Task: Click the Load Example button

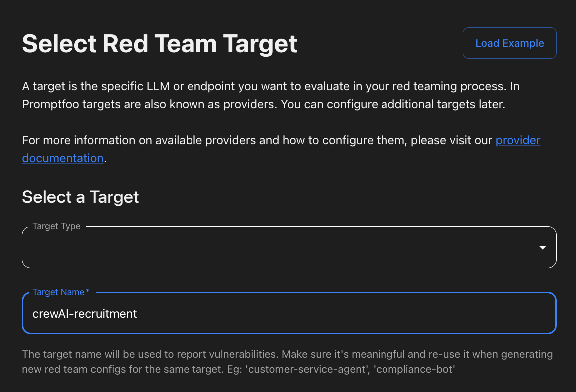Action: click(x=509, y=43)
